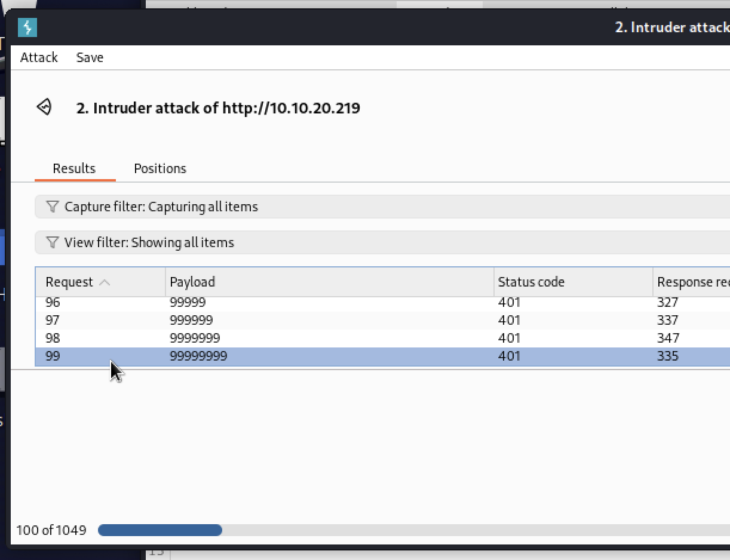The image size is (730, 560).
Task: Click the Capture filter funnel icon
Action: tap(53, 207)
